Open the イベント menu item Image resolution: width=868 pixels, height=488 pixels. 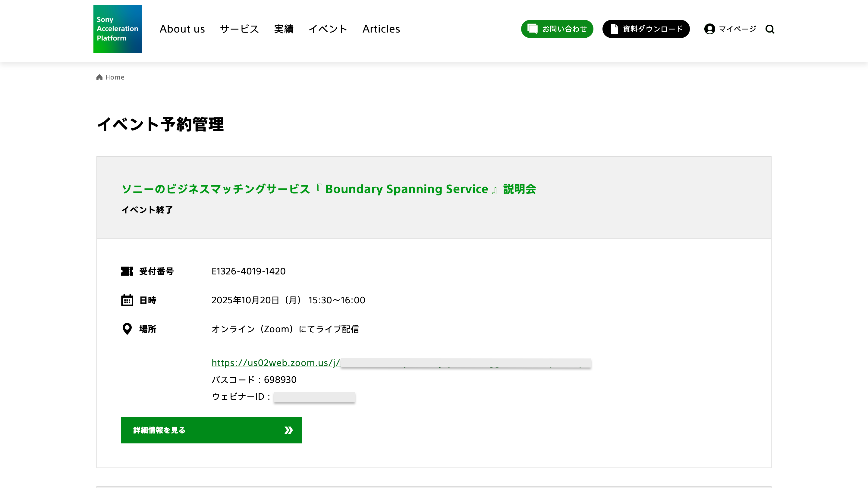tap(328, 29)
